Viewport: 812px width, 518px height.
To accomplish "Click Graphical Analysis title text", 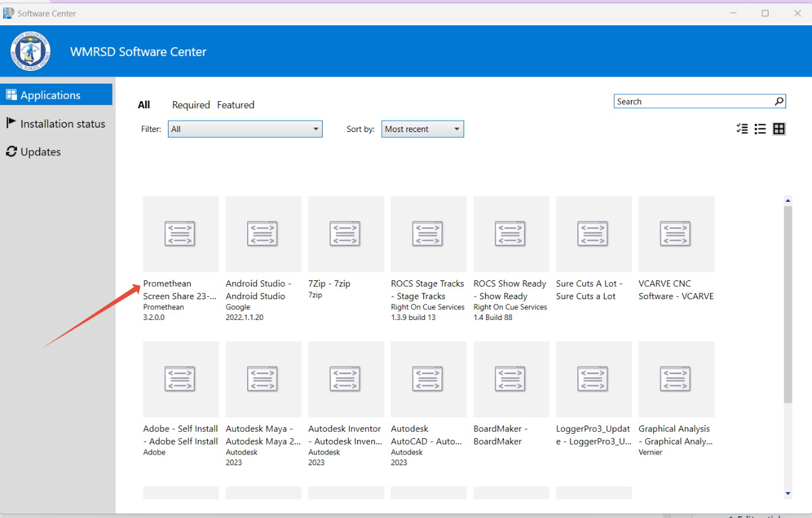I will [x=676, y=435].
